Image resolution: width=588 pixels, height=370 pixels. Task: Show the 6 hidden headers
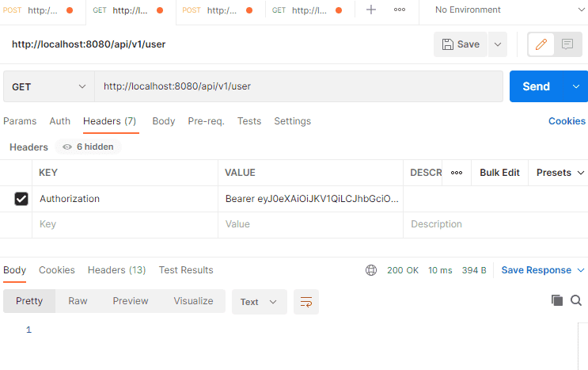pyautogui.click(x=88, y=147)
